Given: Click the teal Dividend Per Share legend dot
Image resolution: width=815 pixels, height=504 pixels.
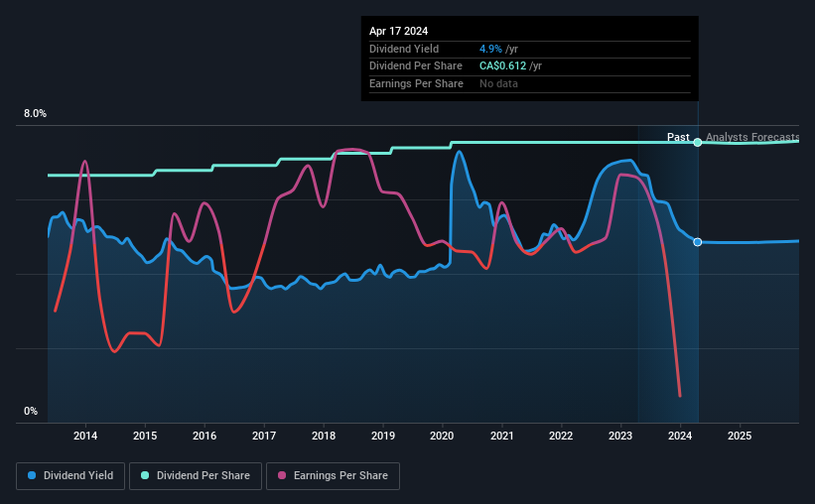Looking at the screenshot, I should pos(145,475).
